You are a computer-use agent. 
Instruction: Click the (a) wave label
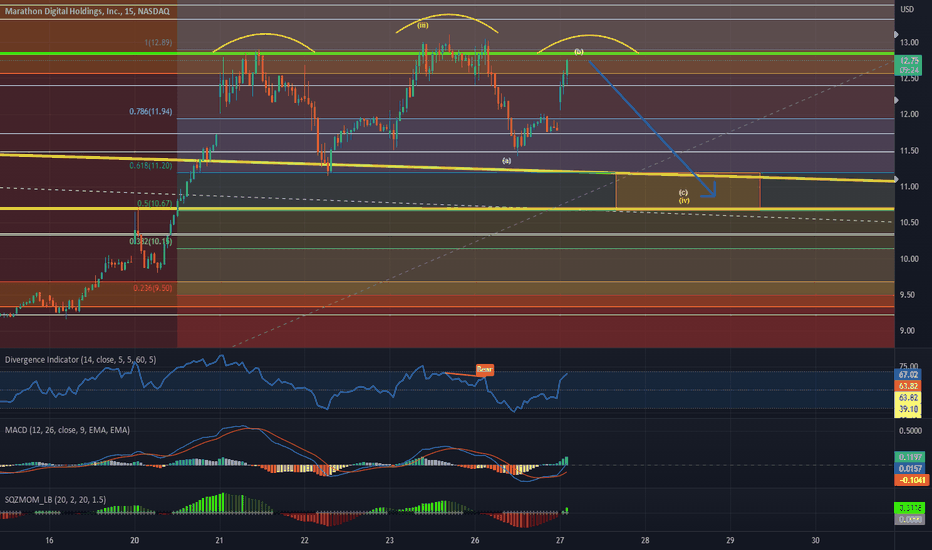point(506,161)
